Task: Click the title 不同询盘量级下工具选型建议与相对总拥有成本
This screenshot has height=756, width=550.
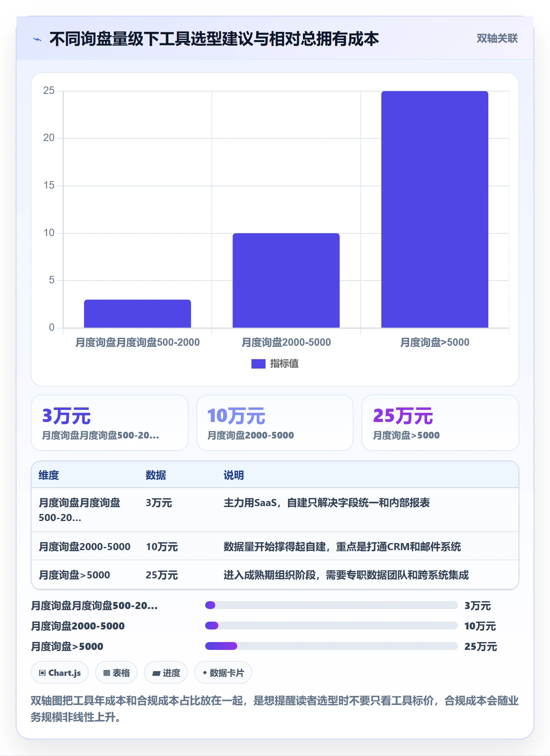Action: click(214, 39)
